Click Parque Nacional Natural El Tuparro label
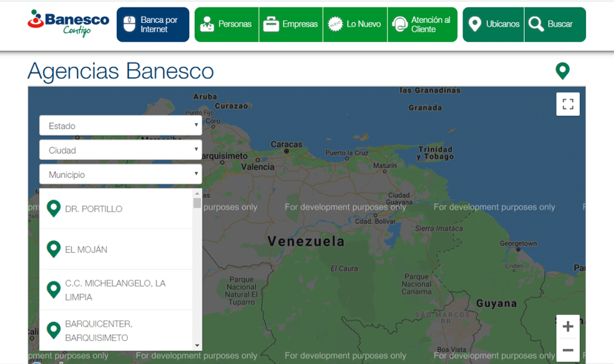The height and width of the screenshot is (364, 614). (242, 291)
